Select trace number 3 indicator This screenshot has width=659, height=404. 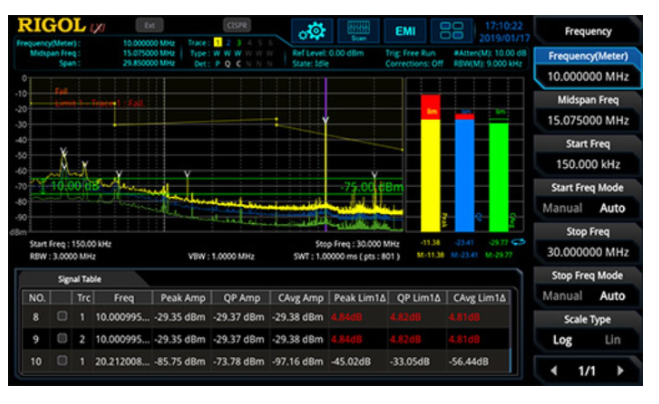[x=239, y=42]
